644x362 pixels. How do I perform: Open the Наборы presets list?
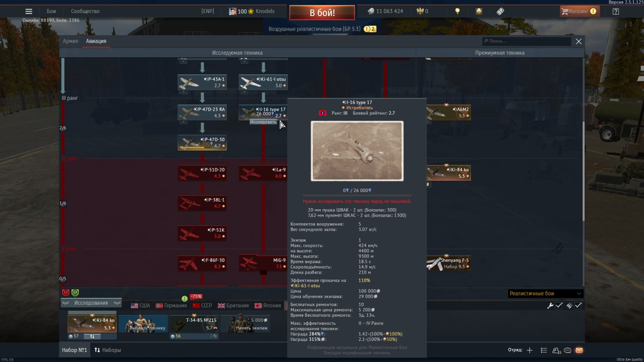[x=108, y=350]
